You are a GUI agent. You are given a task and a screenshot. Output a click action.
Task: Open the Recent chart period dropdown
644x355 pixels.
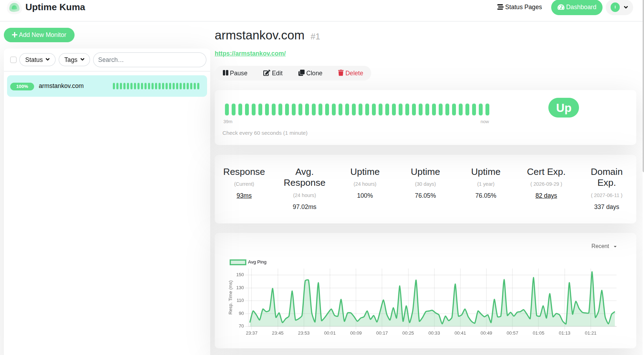coord(604,246)
